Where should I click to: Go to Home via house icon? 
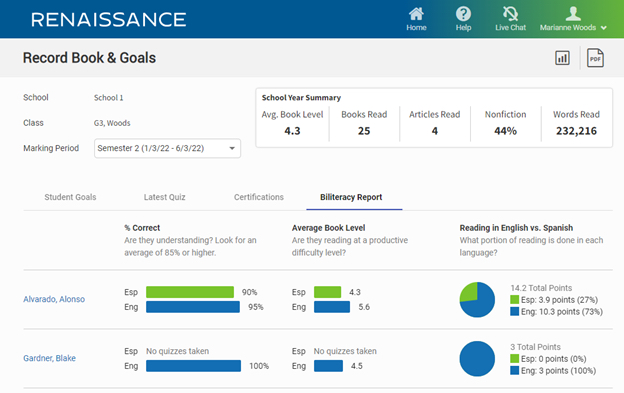[x=416, y=14]
